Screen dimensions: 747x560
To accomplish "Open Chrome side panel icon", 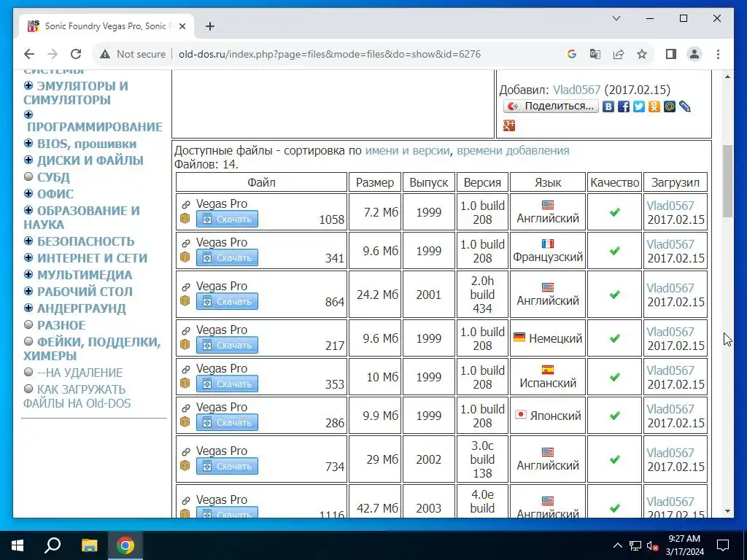I will [671, 54].
